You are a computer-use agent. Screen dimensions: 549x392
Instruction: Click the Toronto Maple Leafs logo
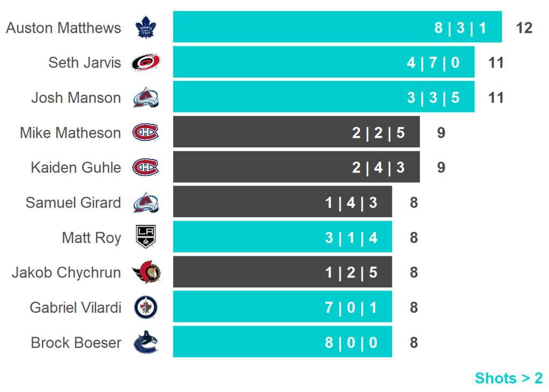tap(145, 28)
